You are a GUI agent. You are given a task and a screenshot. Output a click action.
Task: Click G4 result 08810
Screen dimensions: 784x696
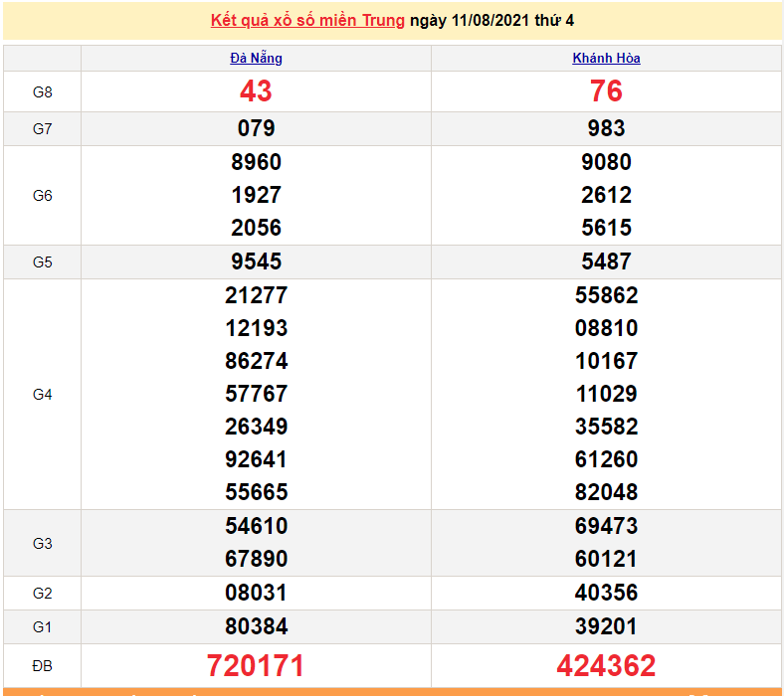(606, 328)
